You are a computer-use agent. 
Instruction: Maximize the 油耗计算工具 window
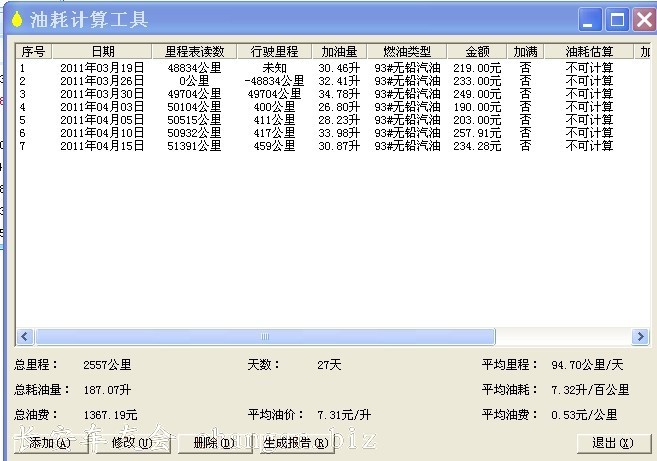(x=617, y=19)
